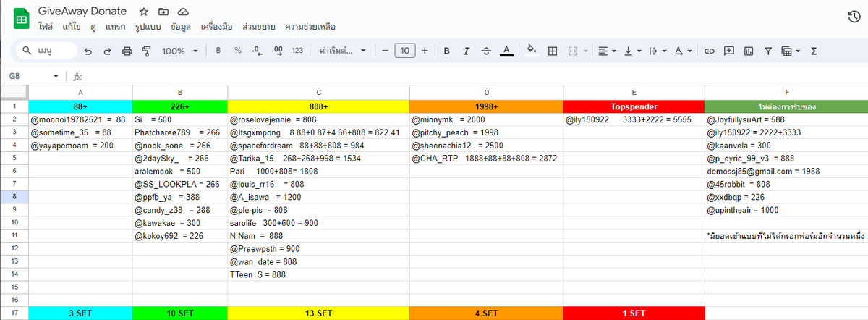The width and height of the screenshot is (868, 320).
Task: Open vertical align dropdown
Action: click(632, 51)
